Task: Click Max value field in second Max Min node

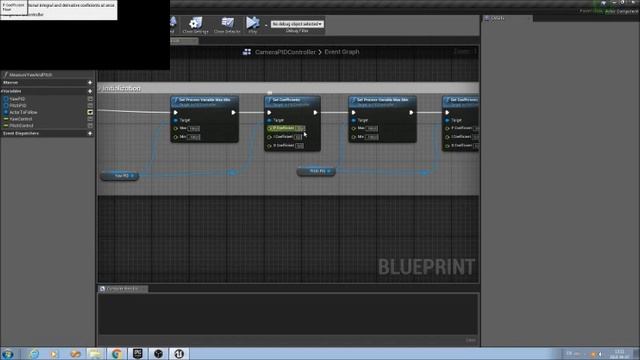Action: 372,128
